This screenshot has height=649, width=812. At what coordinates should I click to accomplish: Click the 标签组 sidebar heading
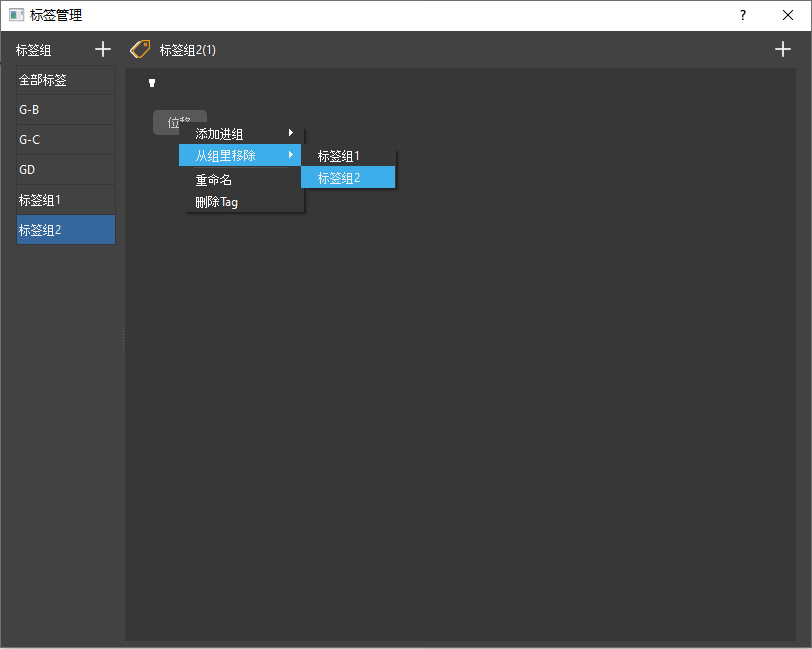34,50
